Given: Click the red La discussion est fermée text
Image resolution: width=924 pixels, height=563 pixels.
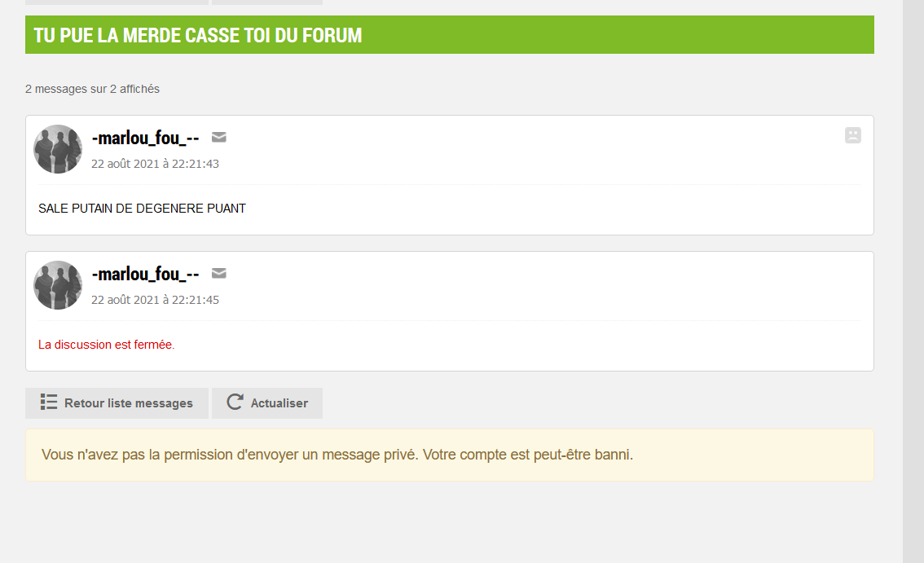Looking at the screenshot, I should tap(107, 345).
